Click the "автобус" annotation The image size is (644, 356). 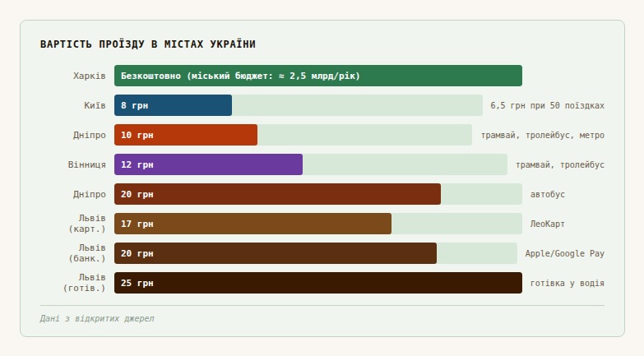point(548,194)
